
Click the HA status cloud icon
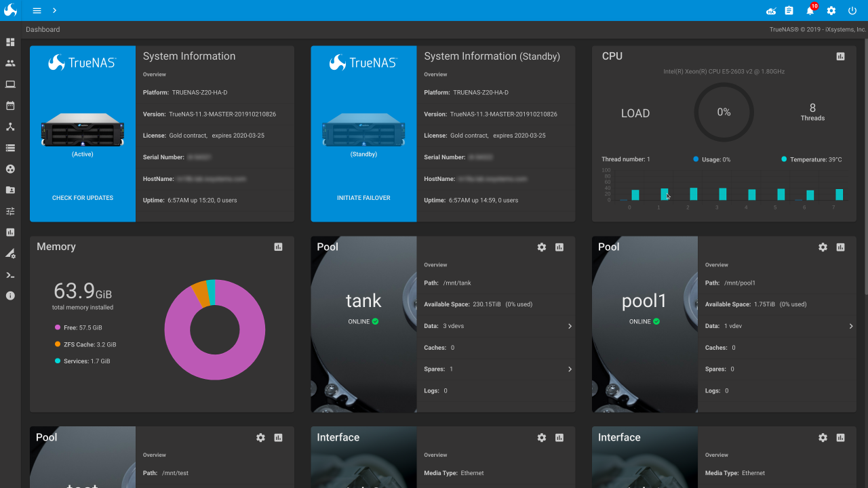pos(771,10)
